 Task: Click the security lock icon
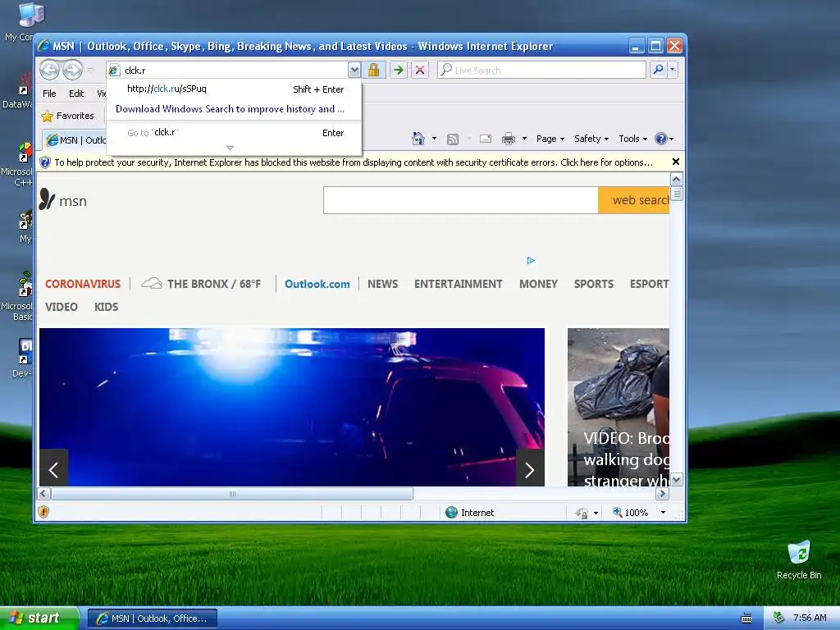pyautogui.click(x=373, y=71)
